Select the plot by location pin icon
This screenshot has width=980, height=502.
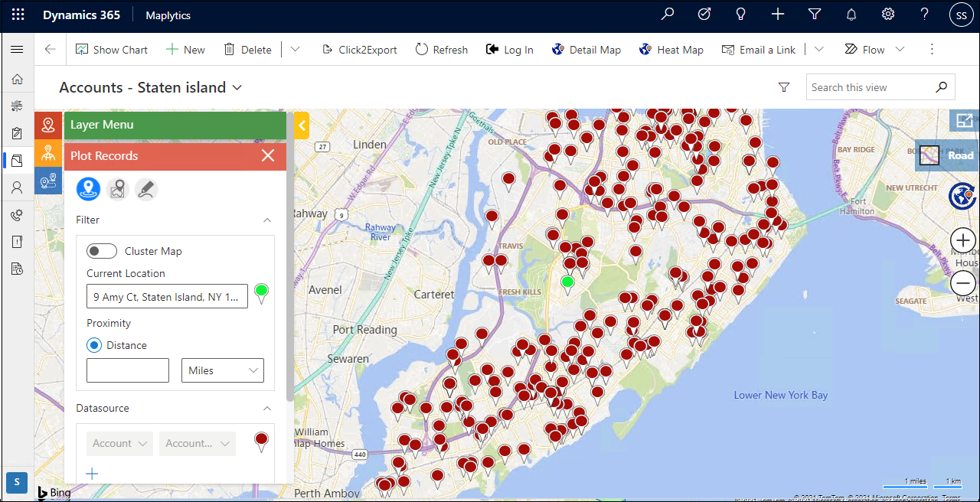click(89, 188)
